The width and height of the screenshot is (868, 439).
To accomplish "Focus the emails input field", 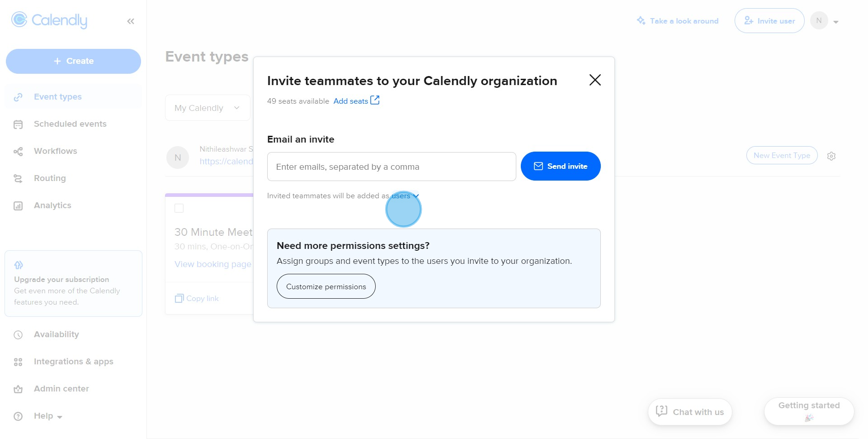I will [x=392, y=167].
